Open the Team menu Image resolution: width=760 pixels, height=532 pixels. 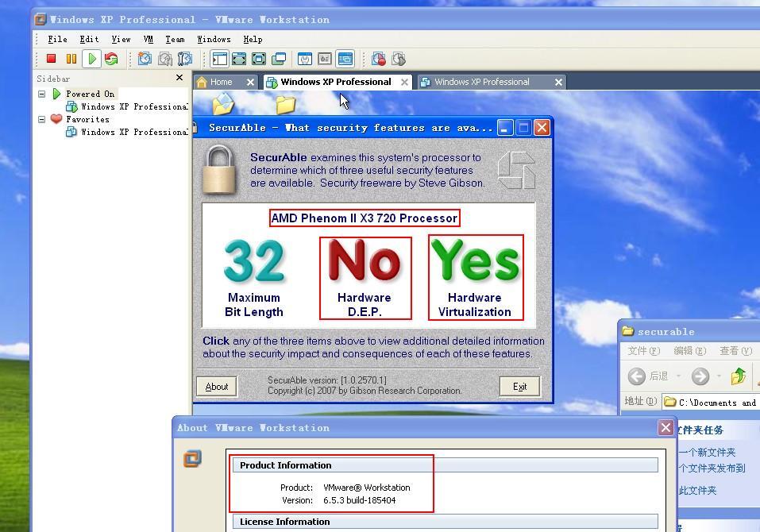pos(175,39)
